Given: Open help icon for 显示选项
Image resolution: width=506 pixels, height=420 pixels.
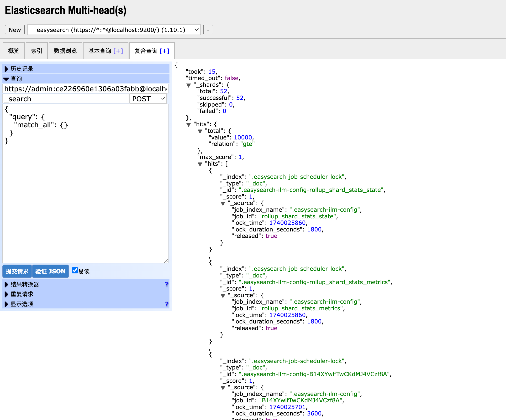Looking at the screenshot, I should pyautogui.click(x=167, y=304).
